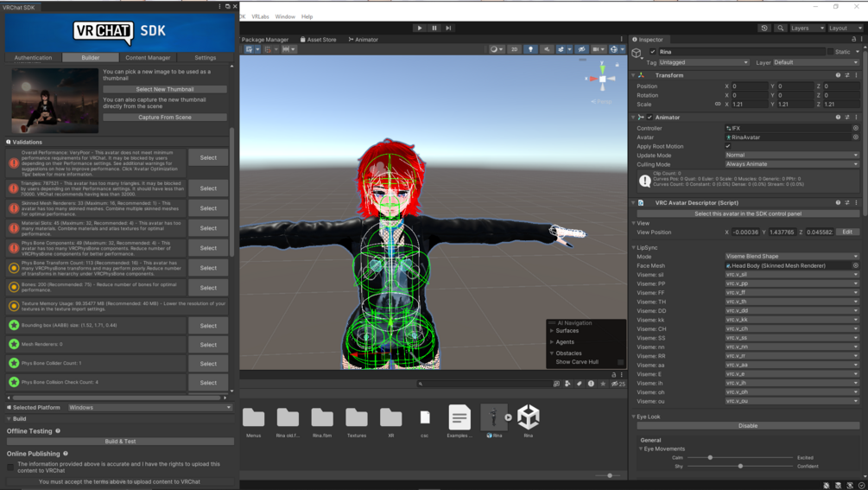Image resolution: width=868 pixels, height=490 pixels.
Task: Click the favorites star icon in Project panel
Action: click(x=603, y=383)
